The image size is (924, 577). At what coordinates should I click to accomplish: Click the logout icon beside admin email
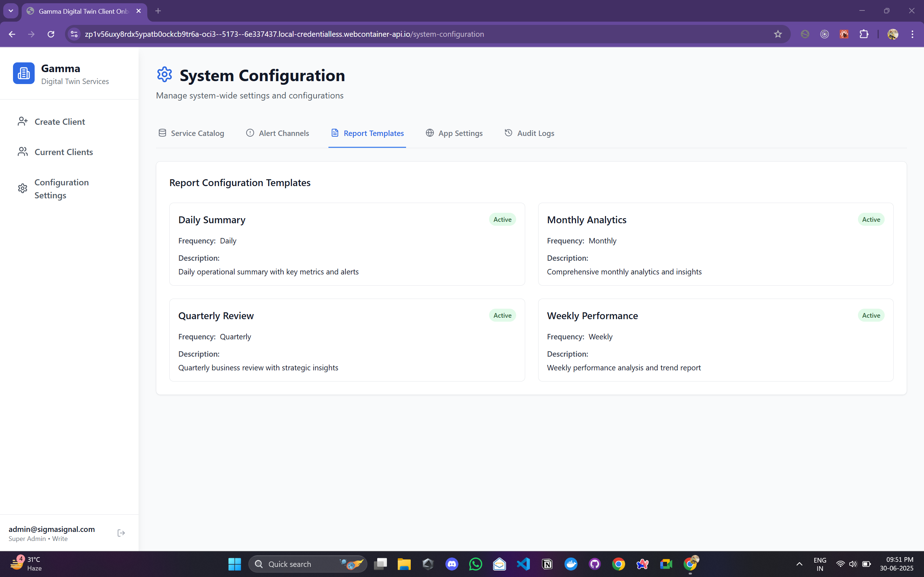(x=121, y=533)
